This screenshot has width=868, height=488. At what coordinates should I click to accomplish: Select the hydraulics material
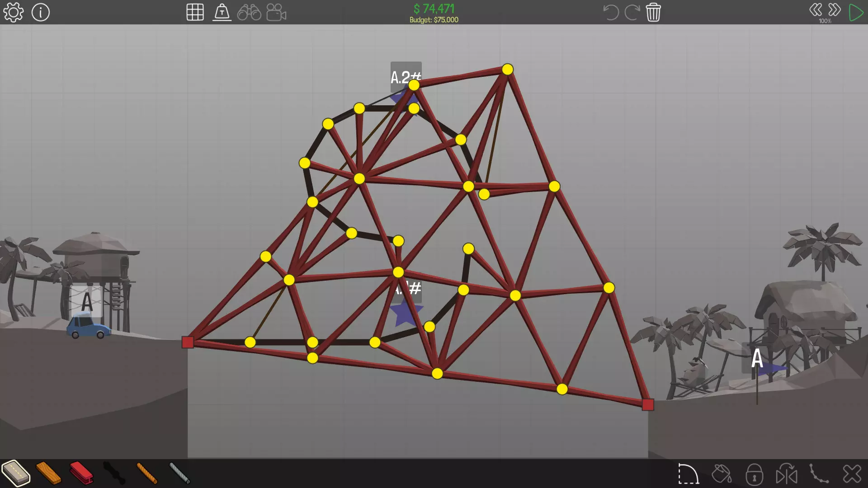[x=114, y=473]
